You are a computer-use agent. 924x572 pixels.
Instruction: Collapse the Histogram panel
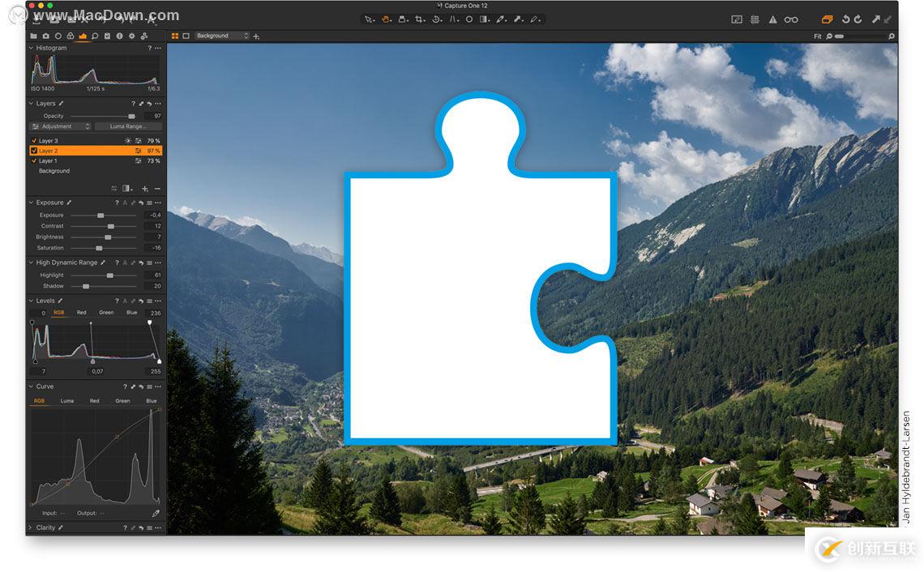pos(29,48)
